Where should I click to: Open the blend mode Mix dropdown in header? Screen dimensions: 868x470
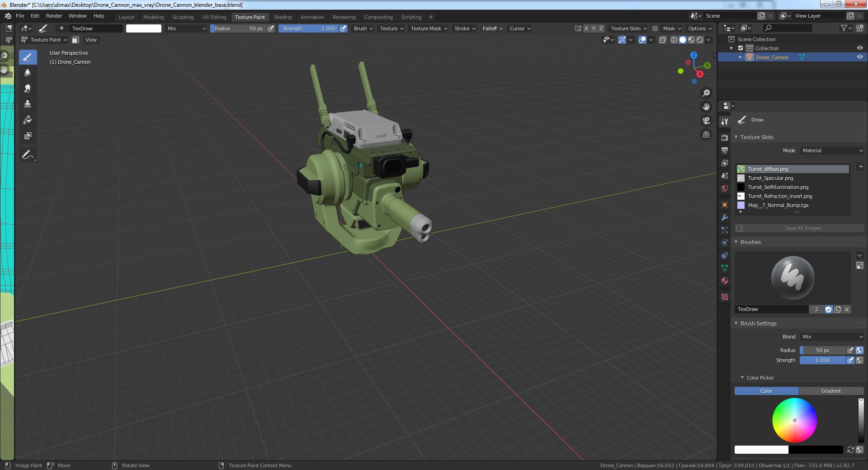click(x=186, y=28)
